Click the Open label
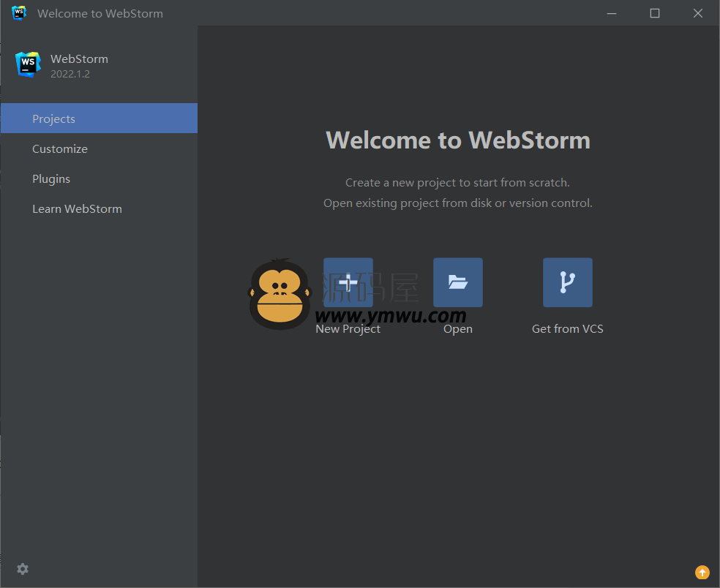 [458, 329]
